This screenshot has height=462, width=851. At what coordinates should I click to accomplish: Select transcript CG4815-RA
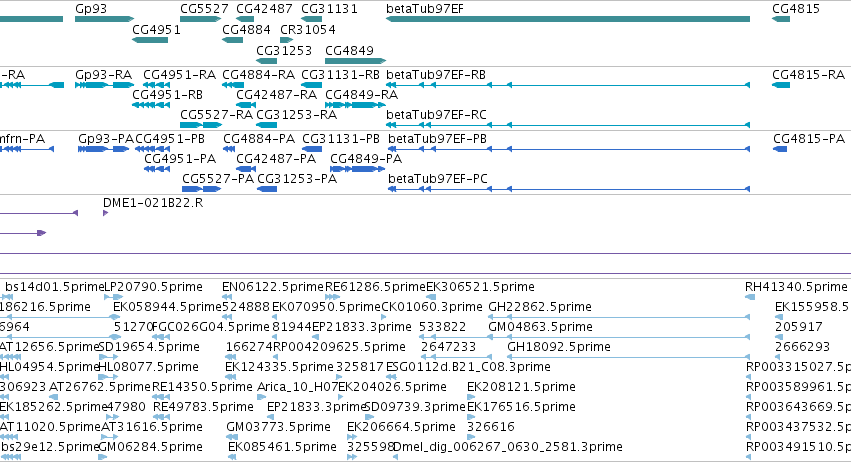point(781,85)
